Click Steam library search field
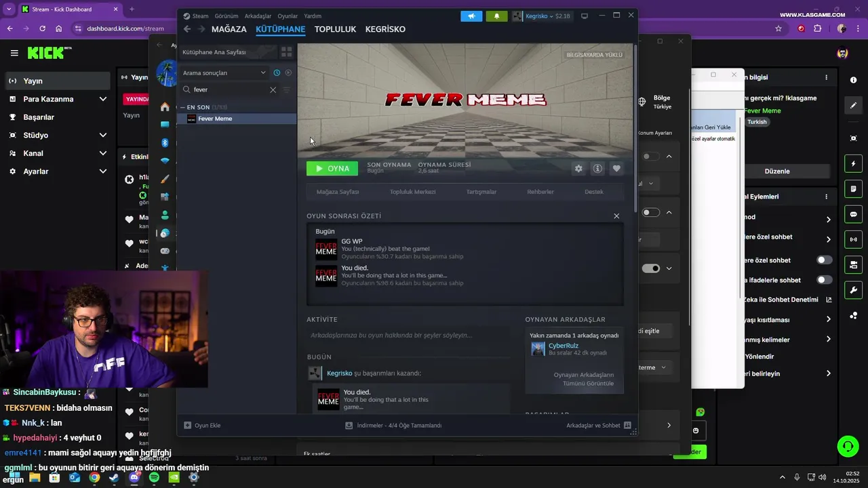The height and width of the screenshot is (488, 868). 229,89
